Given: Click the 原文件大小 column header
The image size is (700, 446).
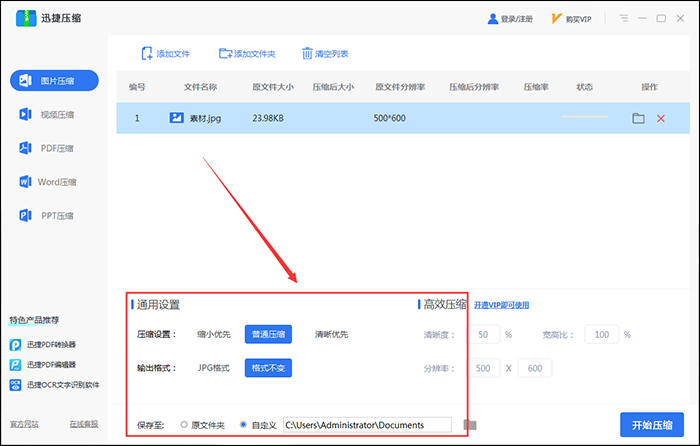Looking at the screenshot, I should (273, 87).
